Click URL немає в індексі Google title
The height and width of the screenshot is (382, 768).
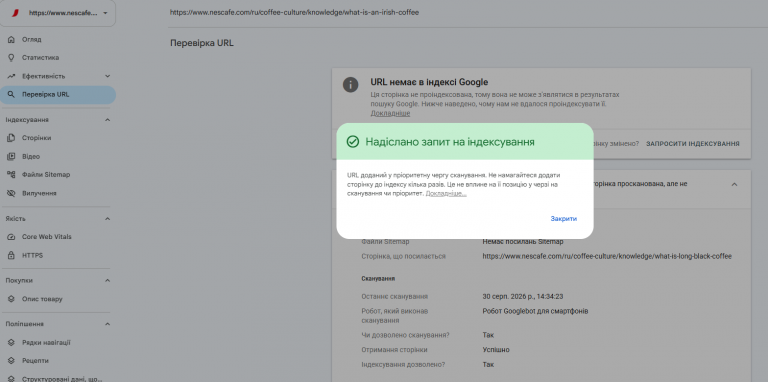pos(429,82)
